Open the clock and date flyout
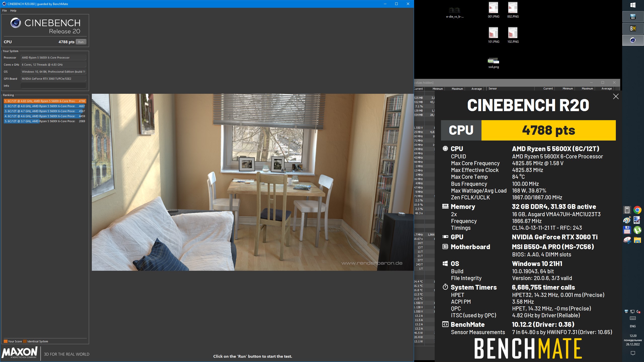Screen dimensions: 644x362 coord(633,340)
